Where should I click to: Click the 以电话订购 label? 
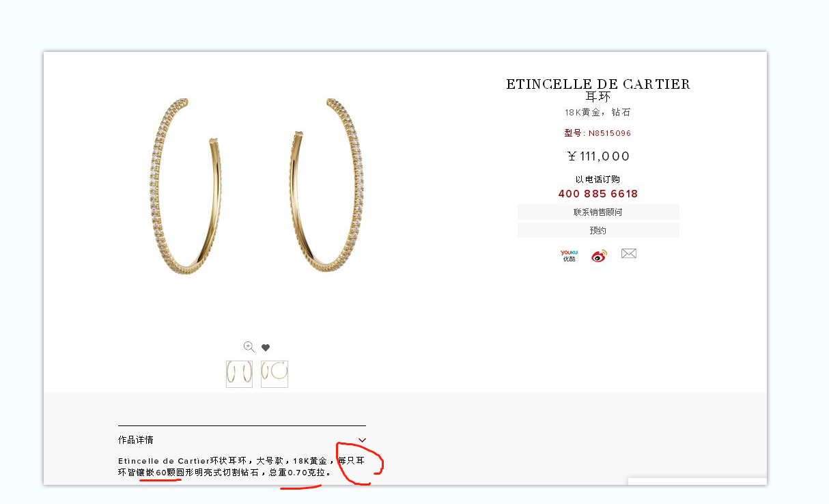pyautogui.click(x=598, y=179)
